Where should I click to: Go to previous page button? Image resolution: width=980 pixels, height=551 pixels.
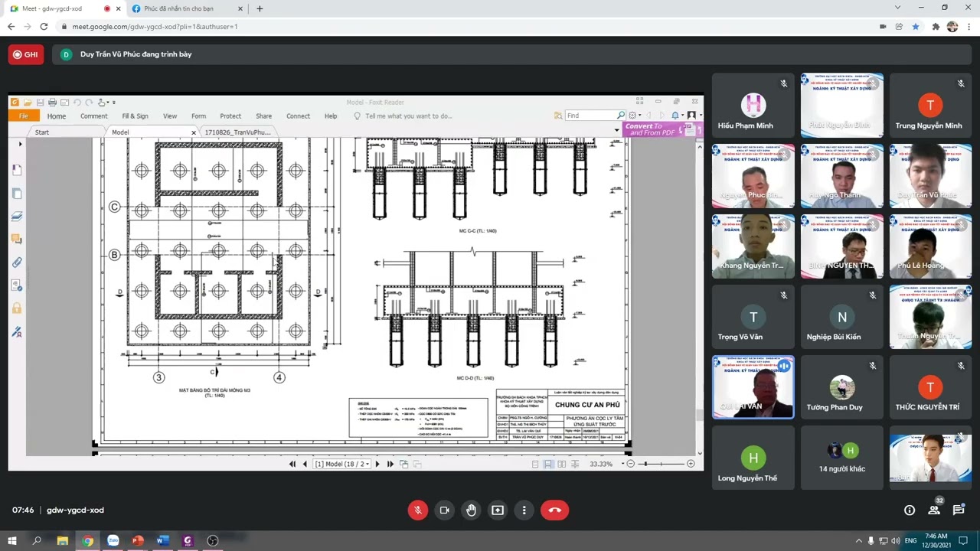click(x=305, y=464)
